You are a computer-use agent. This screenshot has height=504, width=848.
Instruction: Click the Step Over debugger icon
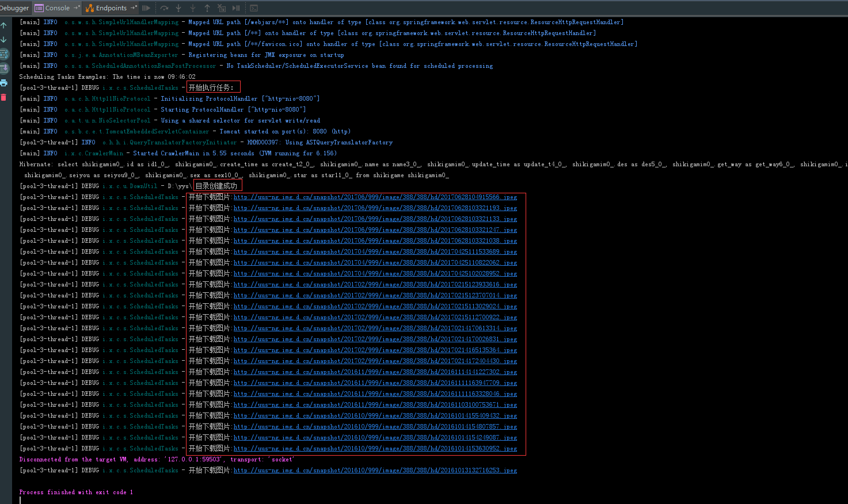pos(164,8)
